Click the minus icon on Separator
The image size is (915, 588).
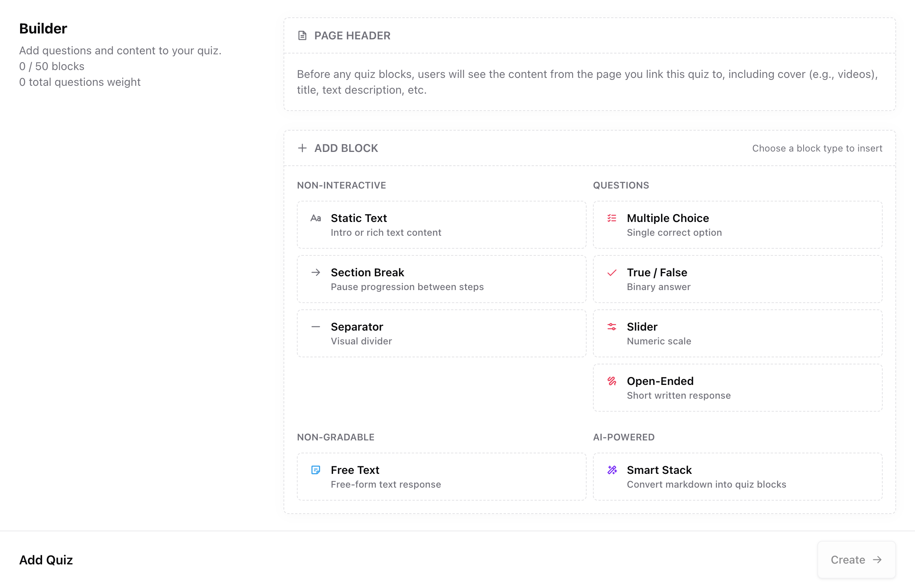316,326
